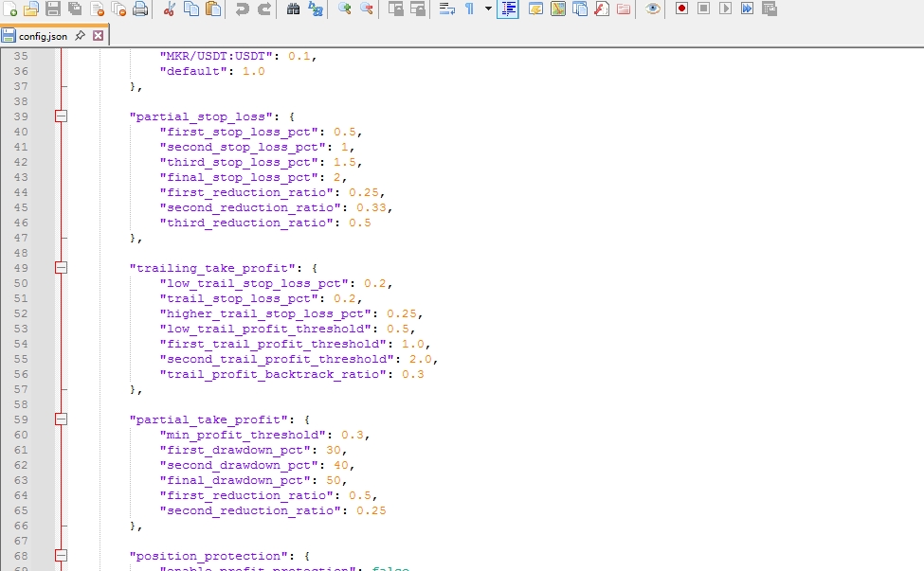Collapse the partial_stop_loss block
This screenshot has width=924, height=571.
coord(61,116)
